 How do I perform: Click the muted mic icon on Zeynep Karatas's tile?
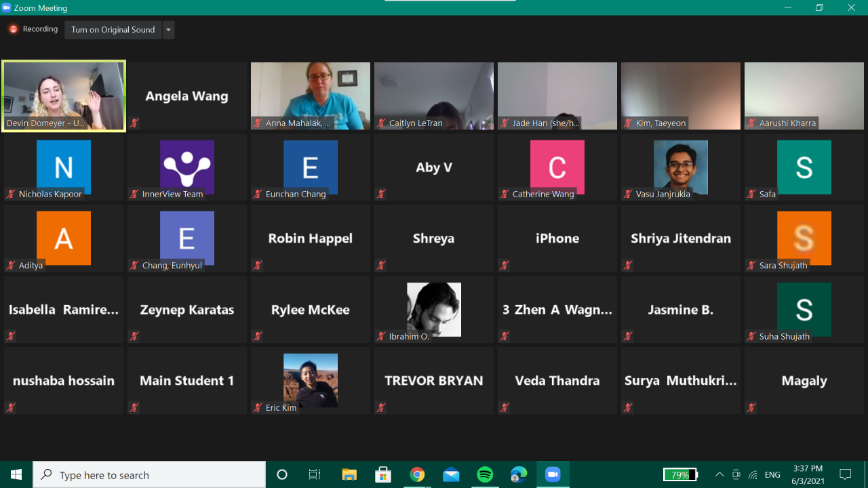[x=134, y=337]
